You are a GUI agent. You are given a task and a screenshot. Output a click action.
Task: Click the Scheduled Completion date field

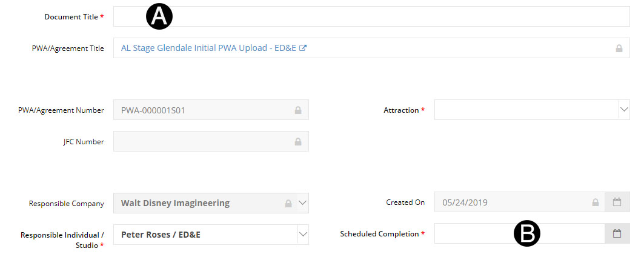pos(473,233)
